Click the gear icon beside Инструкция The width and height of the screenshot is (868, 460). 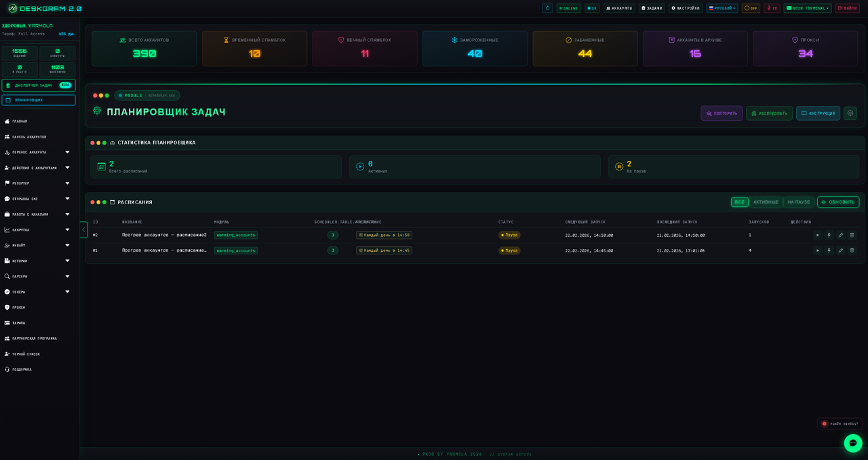click(x=850, y=113)
